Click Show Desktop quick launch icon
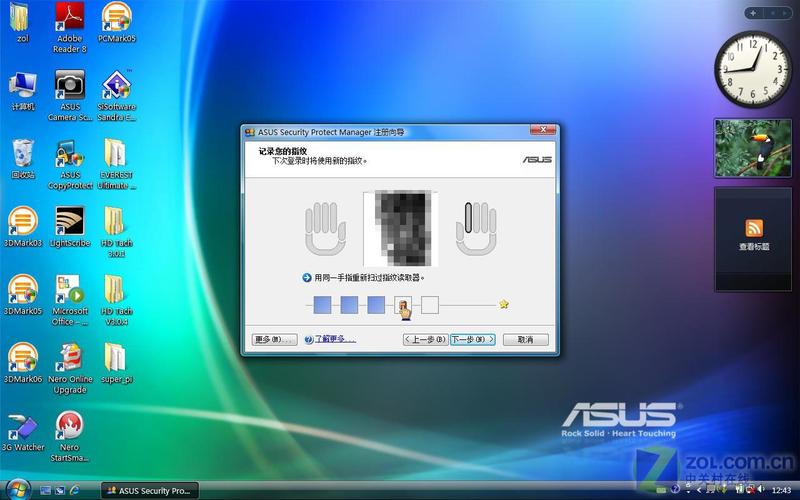 [45, 491]
